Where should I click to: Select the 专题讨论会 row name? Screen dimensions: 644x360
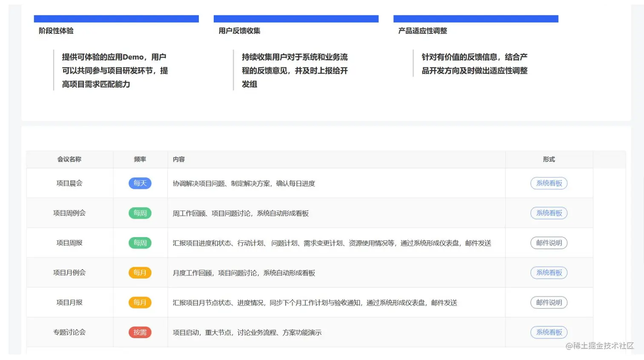pyautogui.click(x=69, y=332)
